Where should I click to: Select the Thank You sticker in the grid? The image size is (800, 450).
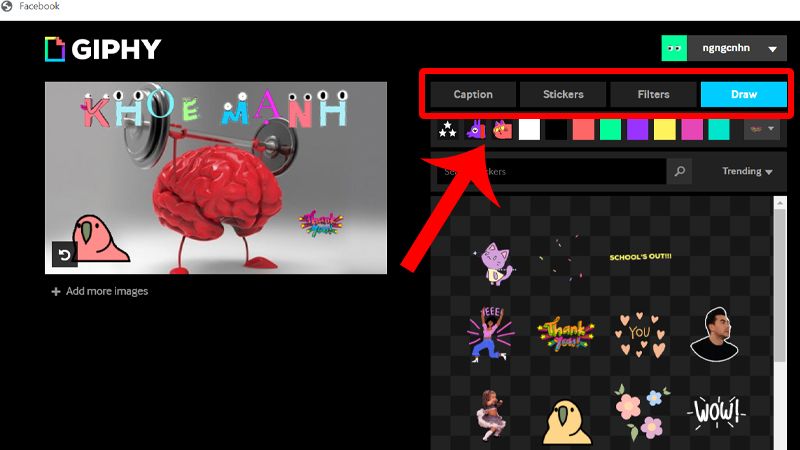click(x=565, y=334)
